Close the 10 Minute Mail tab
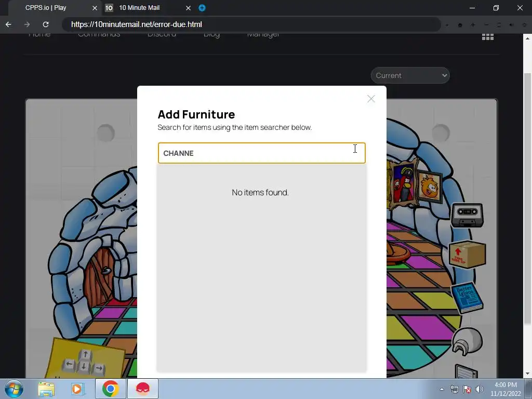Image resolution: width=532 pixels, height=399 pixels. (x=188, y=8)
